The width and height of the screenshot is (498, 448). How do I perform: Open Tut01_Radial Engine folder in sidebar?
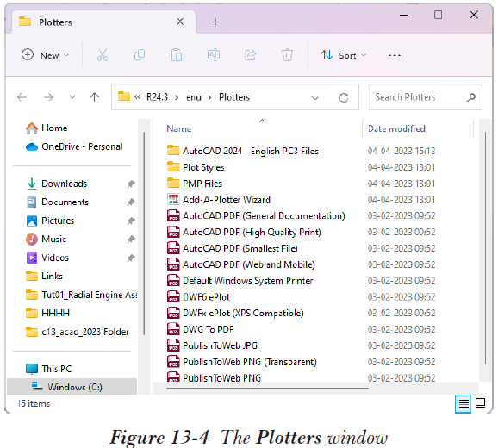pos(81,295)
